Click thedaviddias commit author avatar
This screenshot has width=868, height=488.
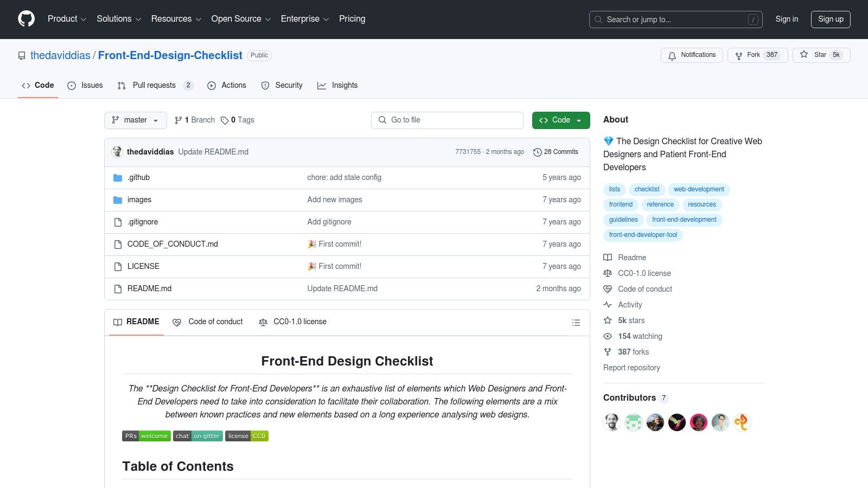[117, 152]
